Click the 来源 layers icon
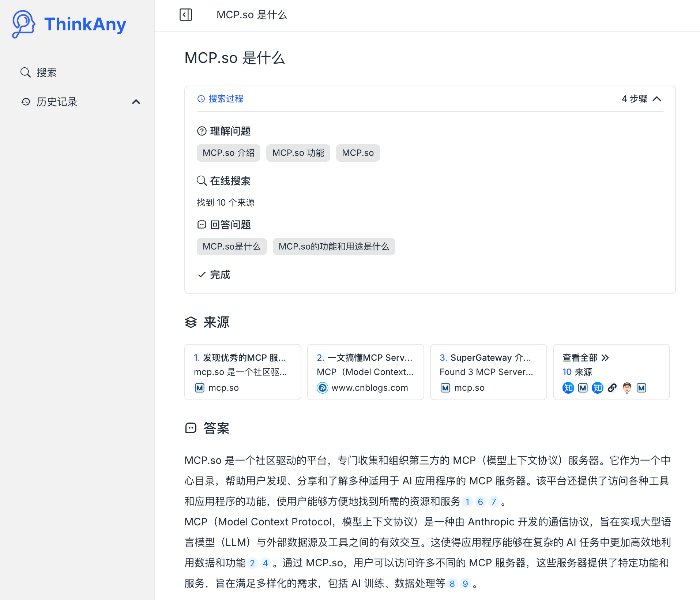 click(x=191, y=322)
